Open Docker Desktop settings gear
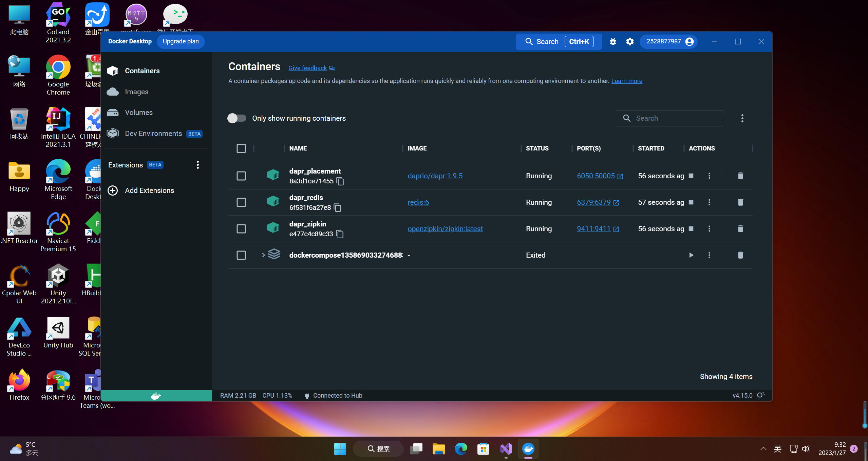Viewport: 868px width, 461px height. tap(630, 41)
